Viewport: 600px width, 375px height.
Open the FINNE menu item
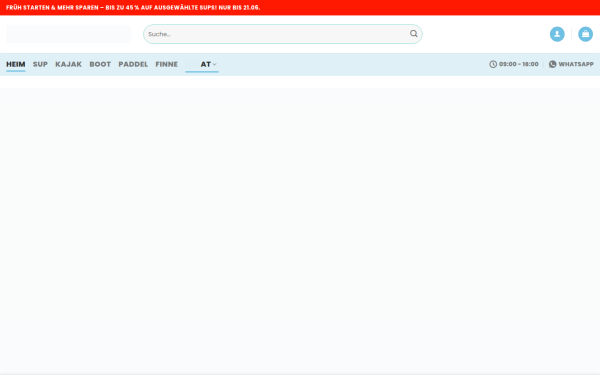[166, 64]
